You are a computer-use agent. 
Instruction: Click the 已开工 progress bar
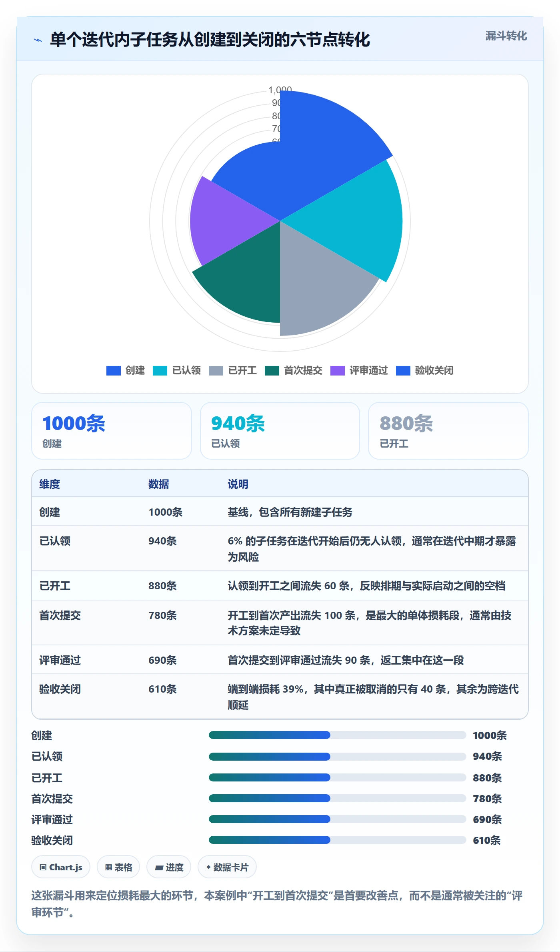pos(338,777)
